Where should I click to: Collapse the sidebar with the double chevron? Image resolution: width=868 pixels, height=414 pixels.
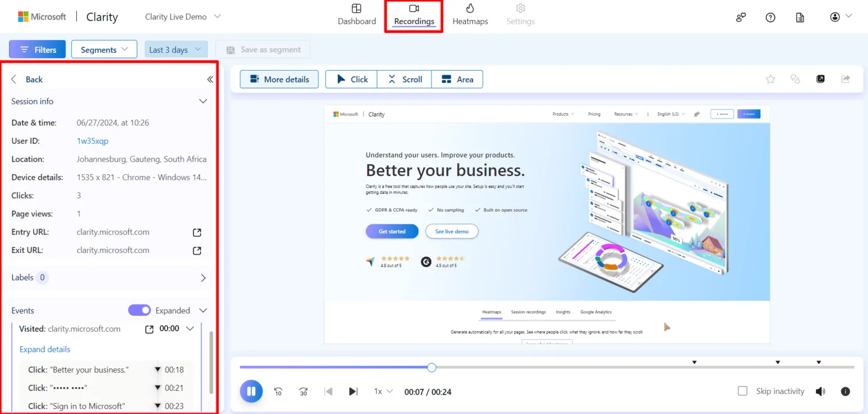210,79
